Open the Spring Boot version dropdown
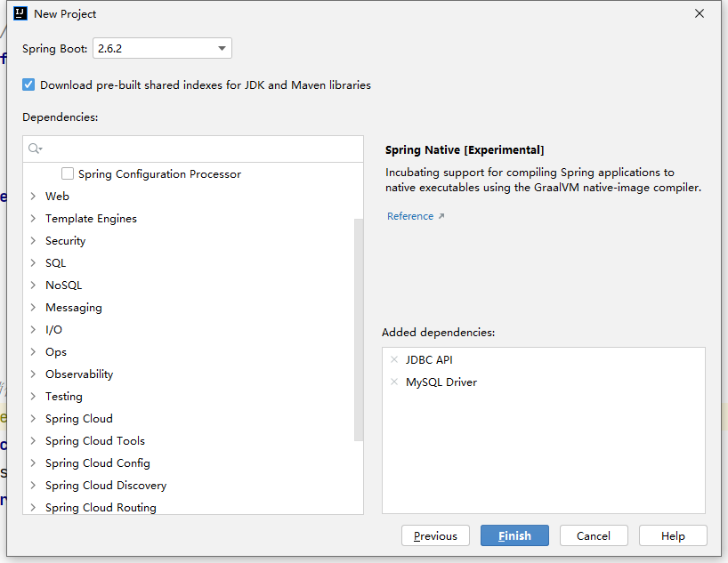Viewport: 728px width, 563px height. coord(222,49)
